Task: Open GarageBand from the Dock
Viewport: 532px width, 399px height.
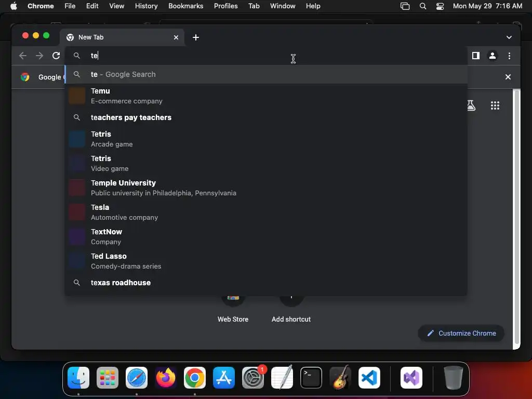Action: pyautogui.click(x=340, y=378)
